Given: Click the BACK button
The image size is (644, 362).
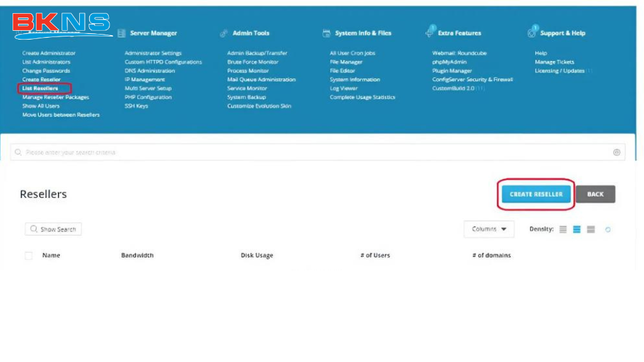Looking at the screenshot, I should coord(595,195).
